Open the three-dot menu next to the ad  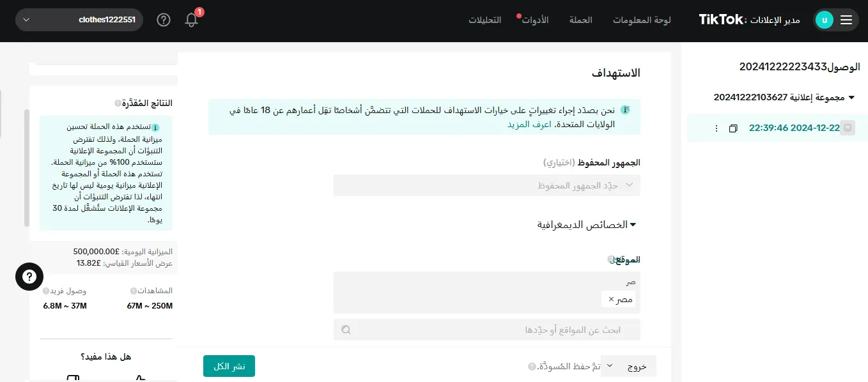(716, 128)
